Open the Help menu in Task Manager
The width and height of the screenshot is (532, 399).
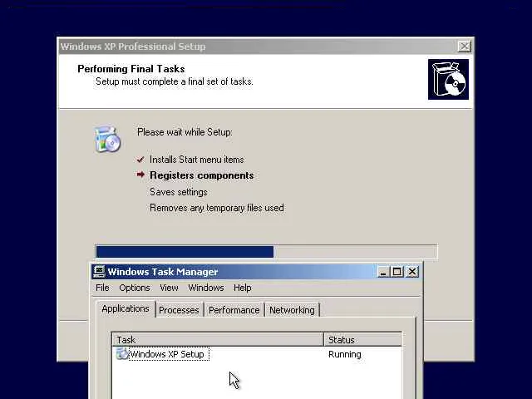242,288
